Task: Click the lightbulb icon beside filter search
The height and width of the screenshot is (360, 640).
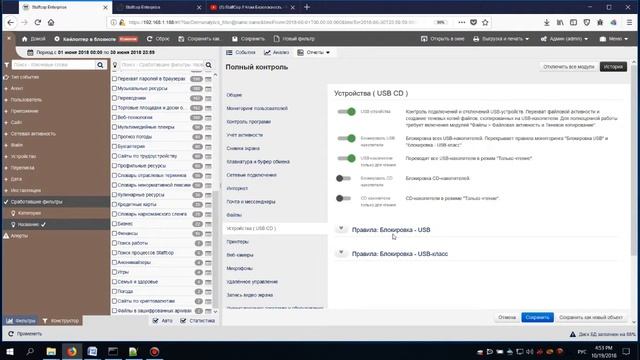Action: [x=115, y=65]
